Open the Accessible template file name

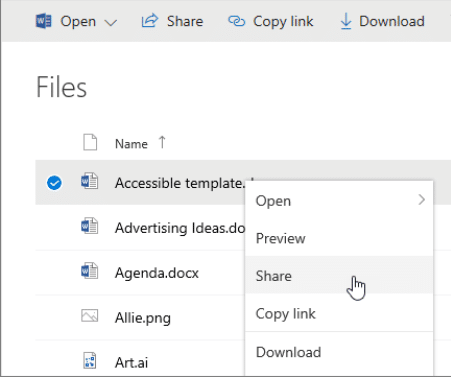180,183
